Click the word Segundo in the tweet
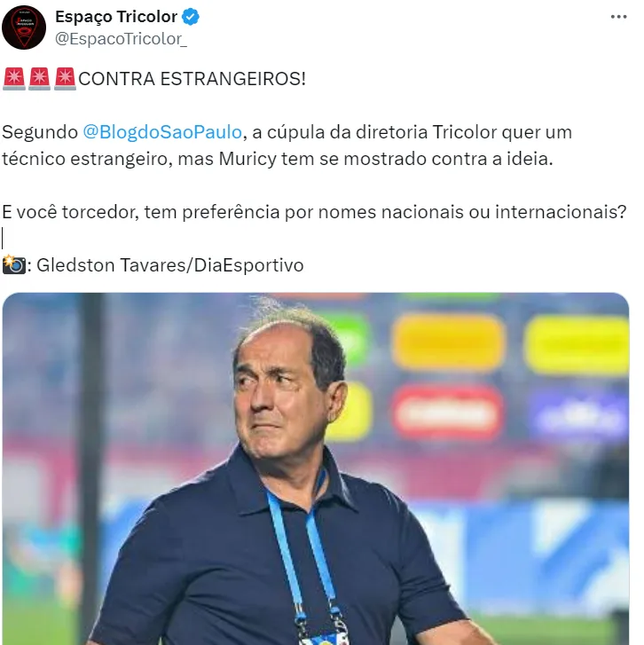Image resolution: width=644 pixels, height=645 pixels. click(x=40, y=132)
